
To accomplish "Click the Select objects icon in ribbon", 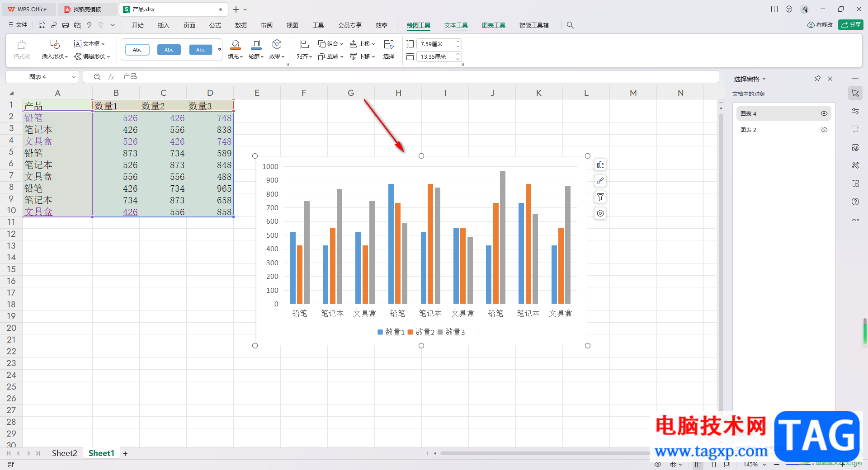I will pos(389,44).
